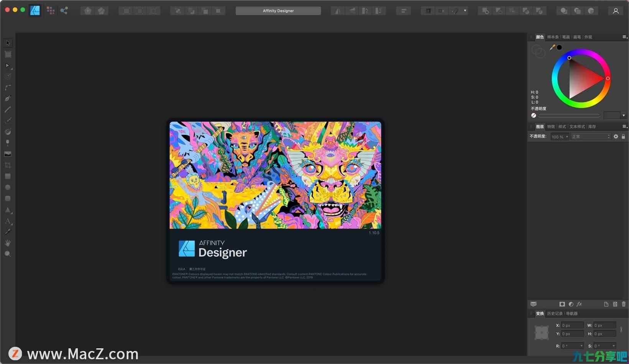Switch to 外观 (Appearance) tab

pos(588,37)
